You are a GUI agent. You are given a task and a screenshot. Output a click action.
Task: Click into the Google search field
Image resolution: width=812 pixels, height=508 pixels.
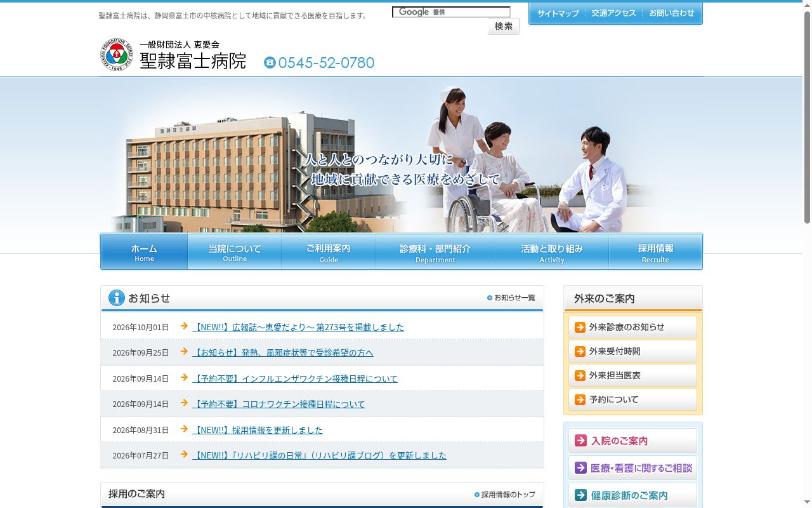pos(451,12)
